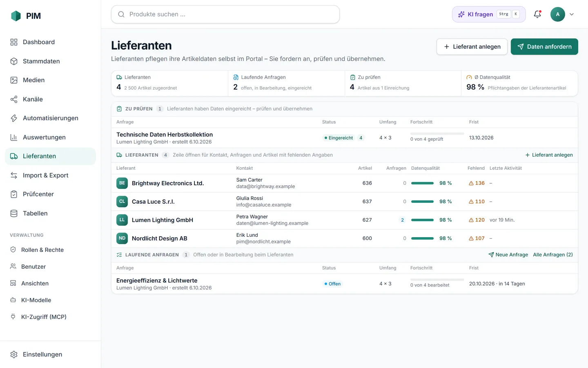588x368 pixels.
Task: Open Energieeffizienz & Lichtwerte request
Action: 345,284
